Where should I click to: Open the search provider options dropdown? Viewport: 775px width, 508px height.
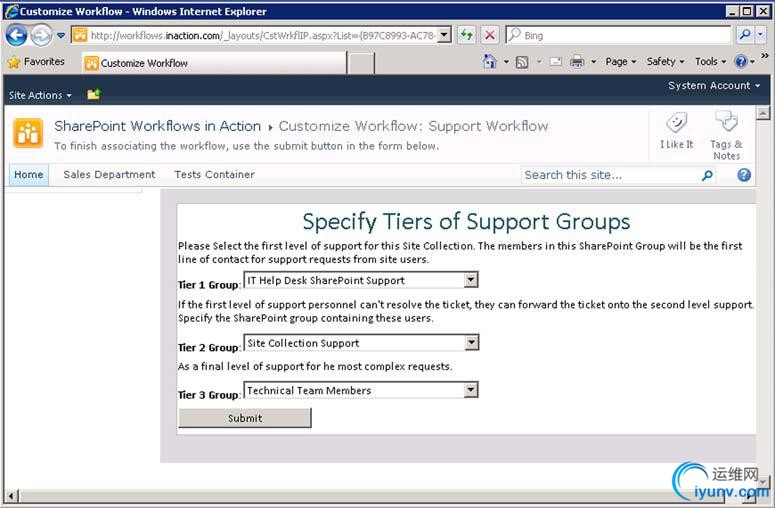coord(760,35)
